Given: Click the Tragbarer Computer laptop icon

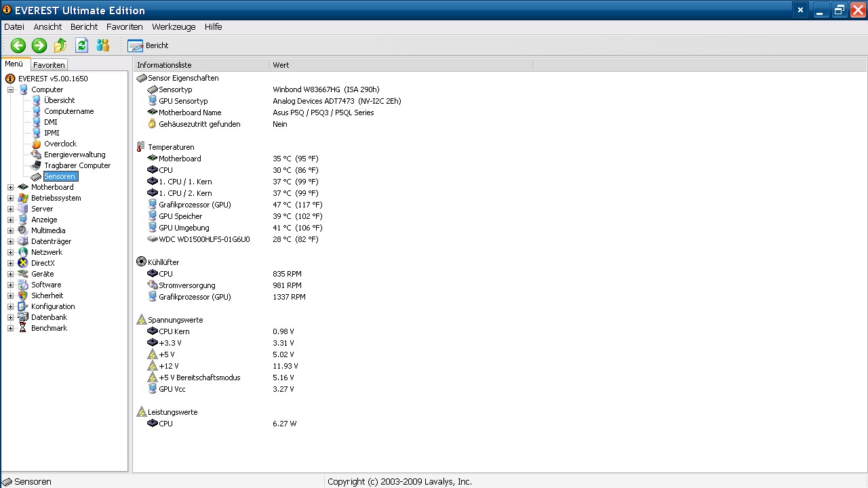Looking at the screenshot, I should click(x=37, y=165).
